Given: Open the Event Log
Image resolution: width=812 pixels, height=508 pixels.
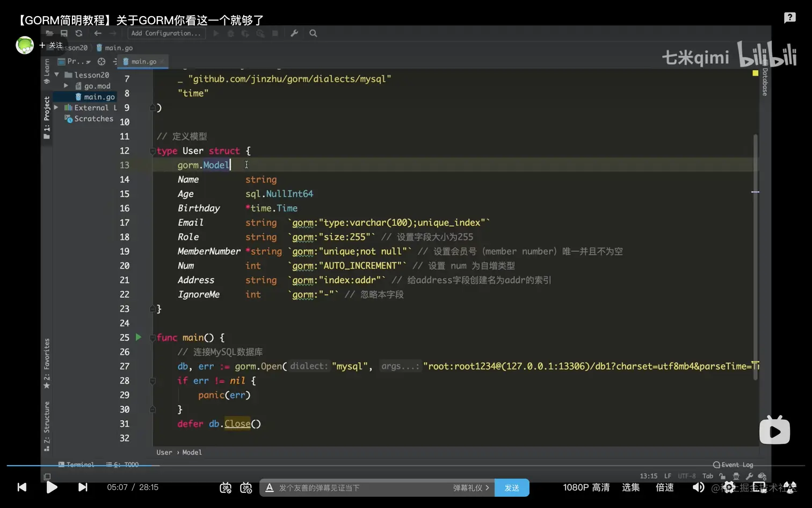Looking at the screenshot, I should (733, 465).
